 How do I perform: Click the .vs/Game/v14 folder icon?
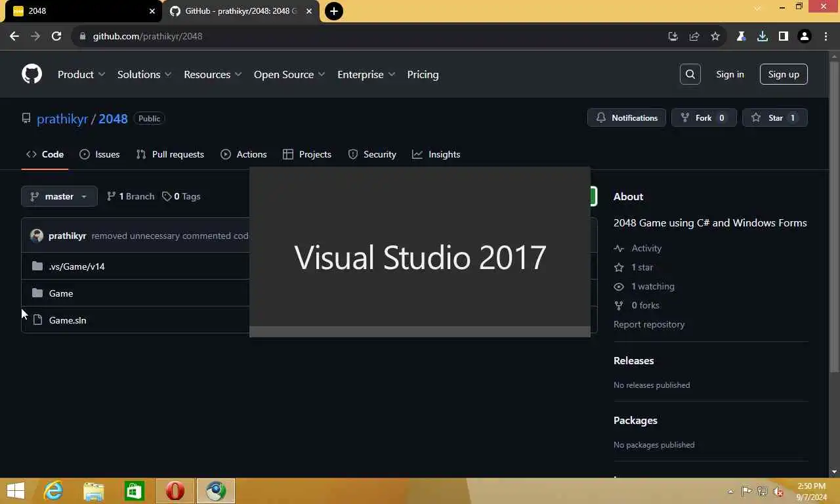37,266
